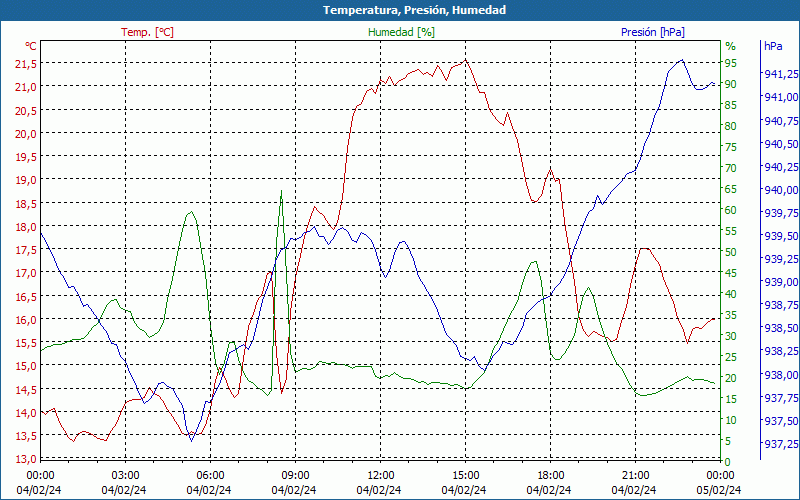The image size is (800, 500).
Task: Click pressure axis value 940,50
Action: 781,144
